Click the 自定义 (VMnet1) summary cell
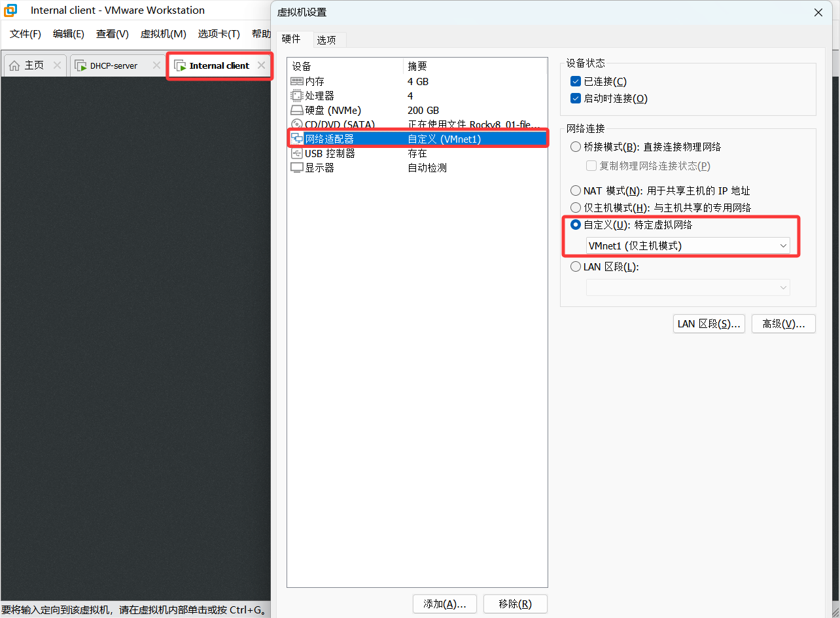Viewport: 840px width, 618px height. [x=444, y=139]
